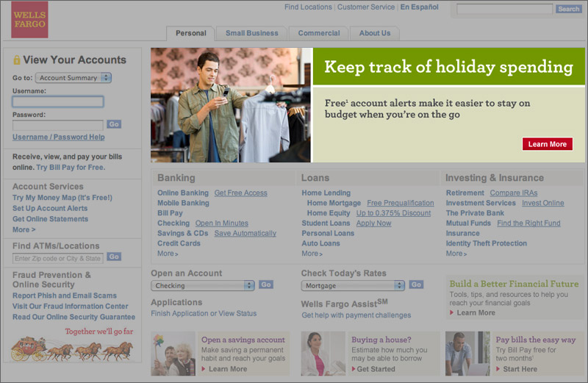Click Open In Minutes beside Checking

click(222, 223)
